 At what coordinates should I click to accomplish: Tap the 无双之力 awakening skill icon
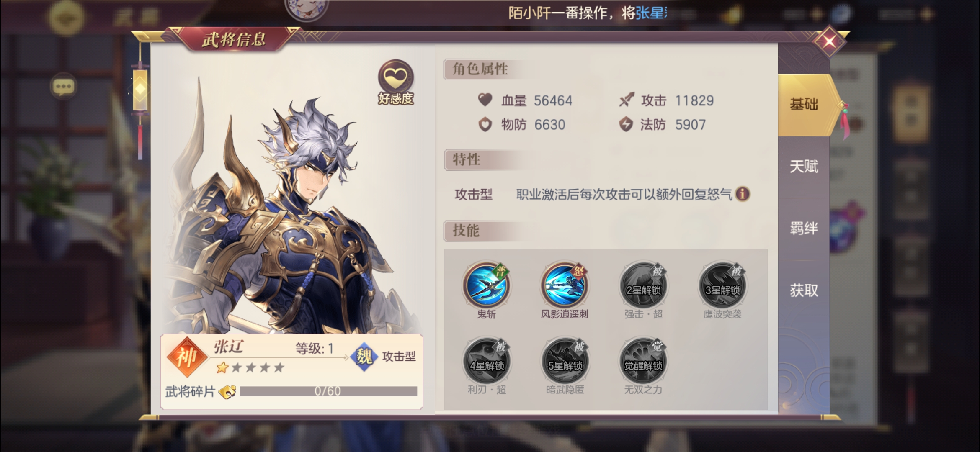(x=643, y=361)
